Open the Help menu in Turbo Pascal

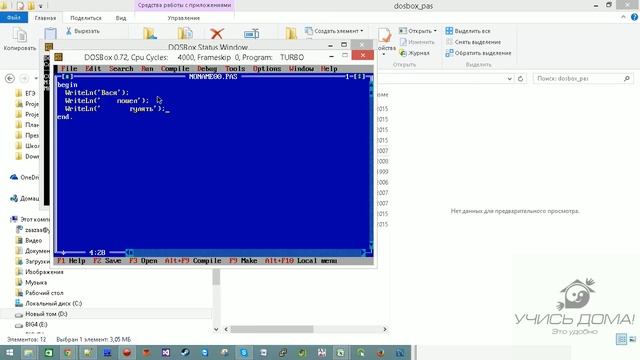pos(329,69)
